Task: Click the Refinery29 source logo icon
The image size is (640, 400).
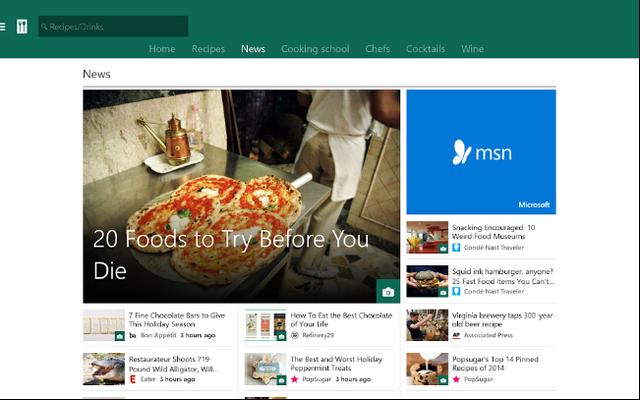Action: click(295, 335)
